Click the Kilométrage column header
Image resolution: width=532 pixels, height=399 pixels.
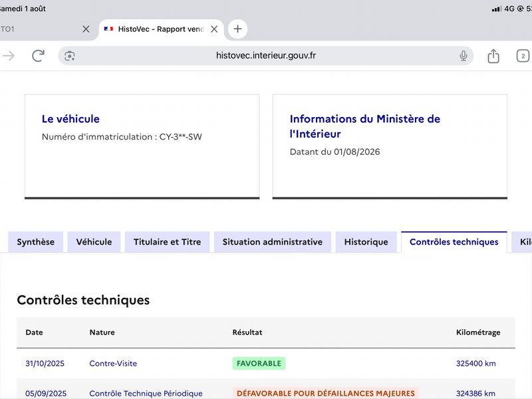pyautogui.click(x=478, y=332)
